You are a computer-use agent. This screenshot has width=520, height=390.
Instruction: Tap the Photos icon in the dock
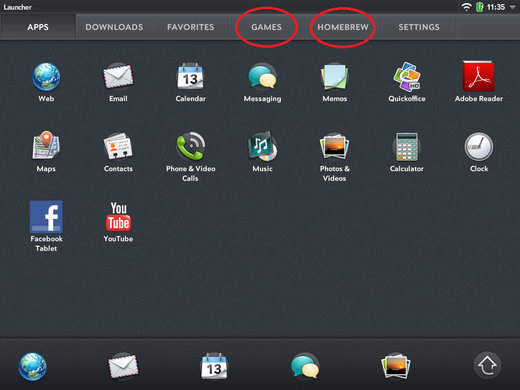click(395, 366)
